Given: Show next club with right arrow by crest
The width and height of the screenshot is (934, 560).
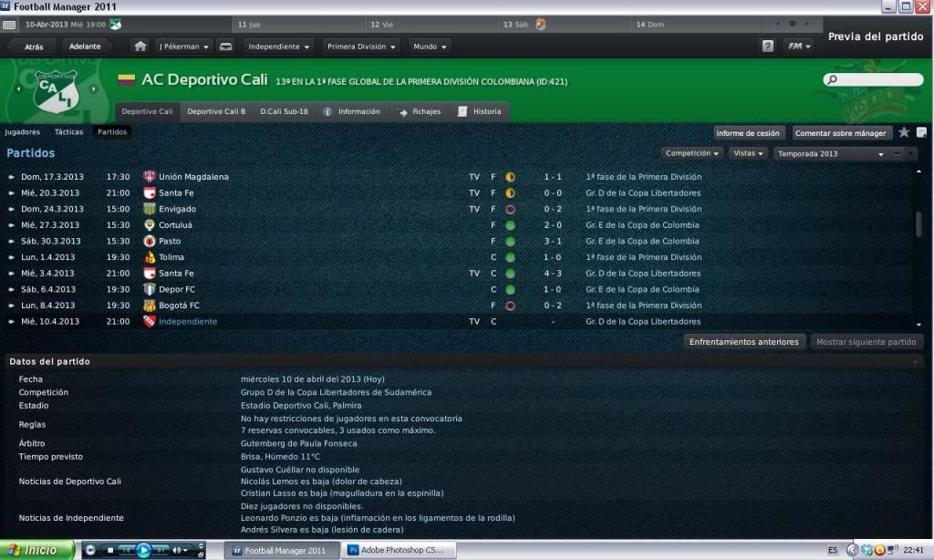Looking at the screenshot, I should tap(94, 88).
